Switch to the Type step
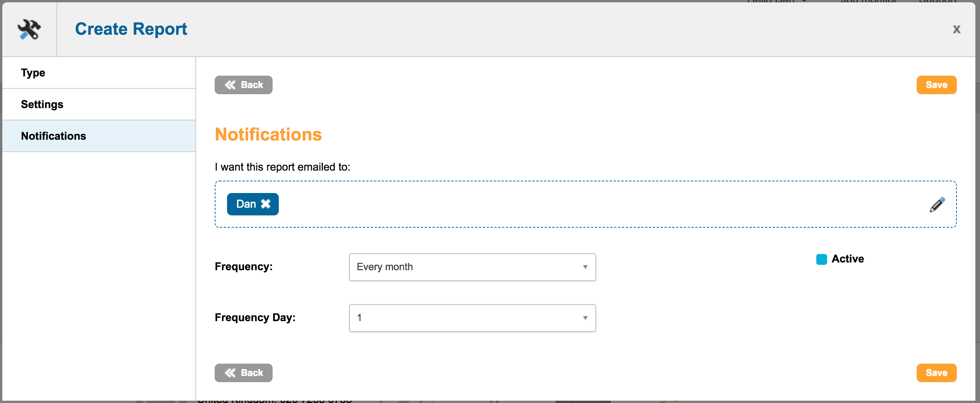This screenshot has height=403, width=980. point(33,73)
